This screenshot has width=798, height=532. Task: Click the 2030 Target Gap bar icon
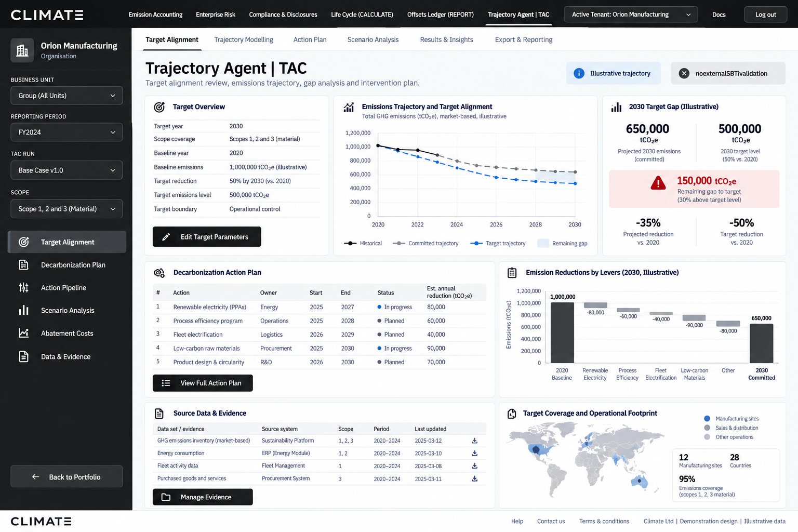point(616,107)
